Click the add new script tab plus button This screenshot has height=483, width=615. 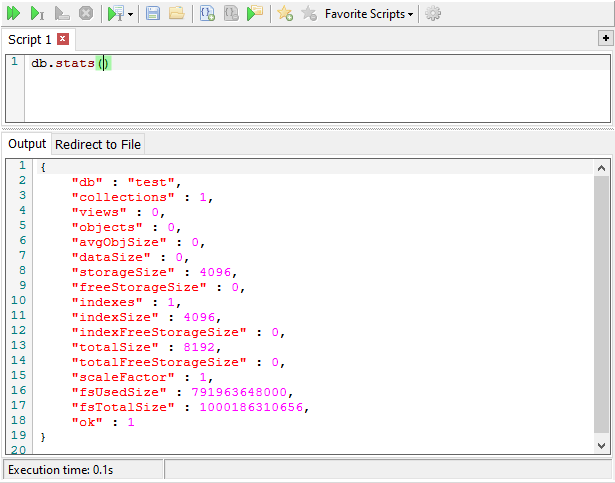[605, 38]
